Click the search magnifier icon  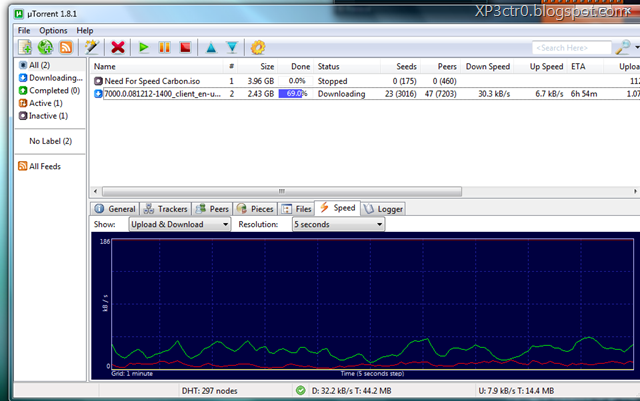pos(623,47)
